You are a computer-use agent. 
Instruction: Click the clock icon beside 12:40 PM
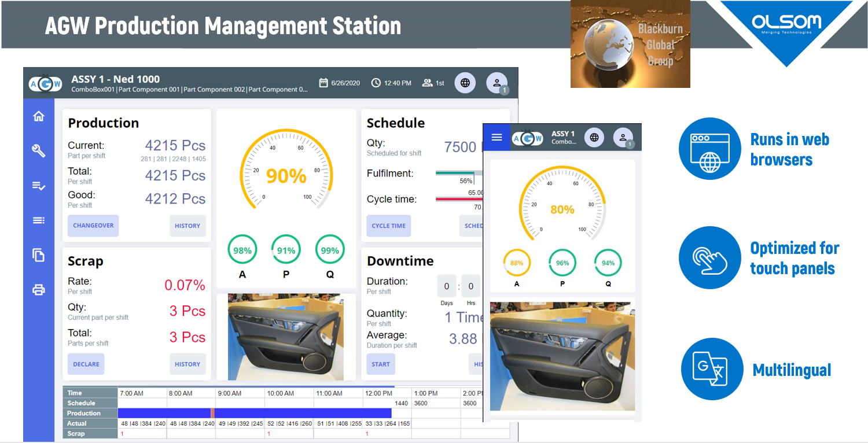point(376,83)
